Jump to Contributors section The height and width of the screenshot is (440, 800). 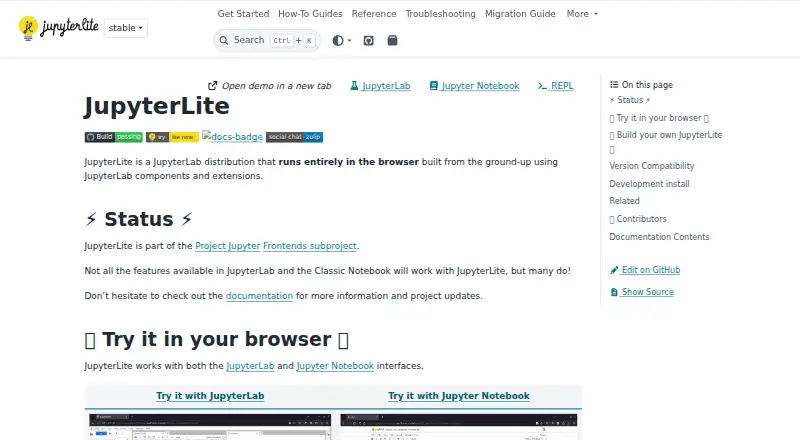coord(638,219)
